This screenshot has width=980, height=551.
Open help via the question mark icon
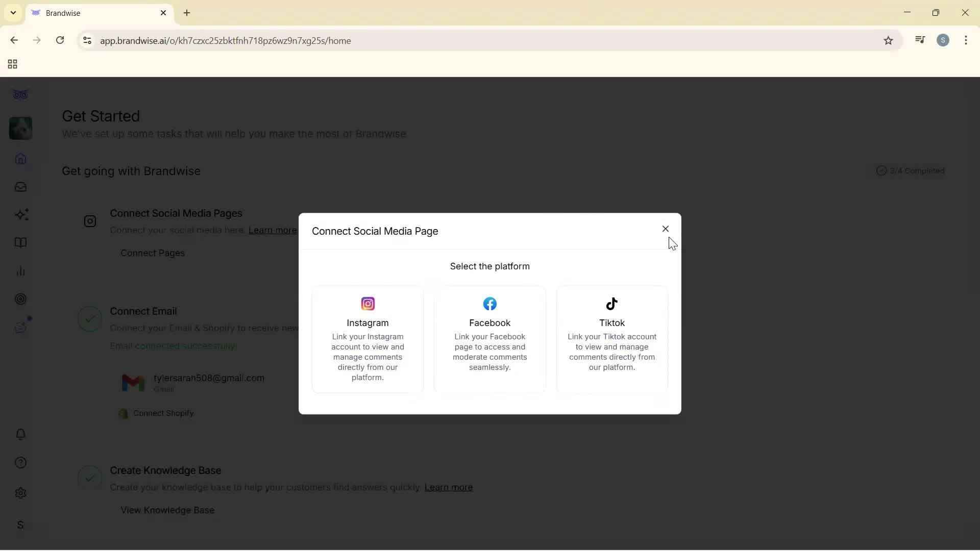pyautogui.click(x=20, y=462)
